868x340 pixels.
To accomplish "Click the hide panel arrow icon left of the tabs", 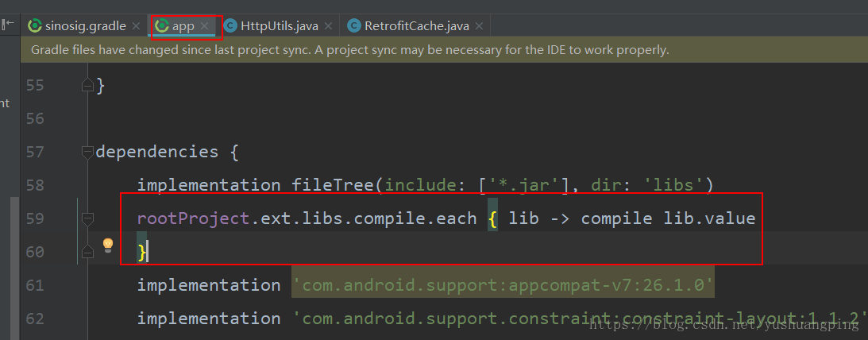I will (x=8, y=24).
